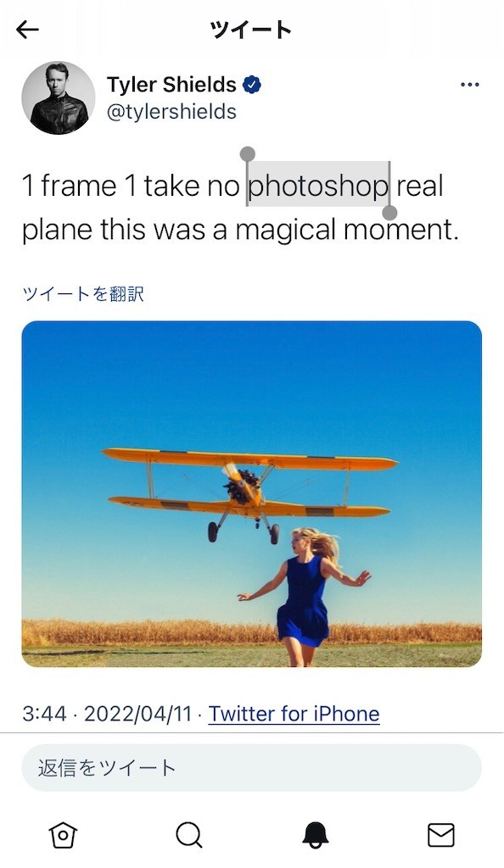Tap the selection start handle before photoshop
Viewport: 504px width, 868px height.
point(248,153)
